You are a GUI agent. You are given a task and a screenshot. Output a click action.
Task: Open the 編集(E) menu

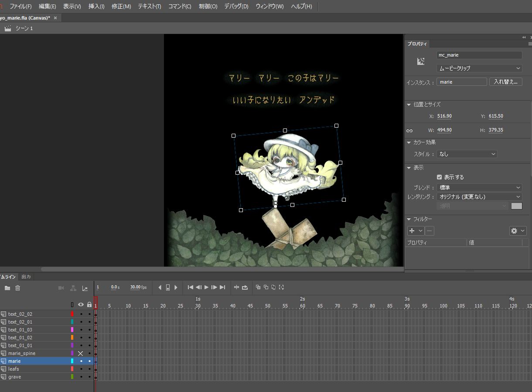coord(47,7)
